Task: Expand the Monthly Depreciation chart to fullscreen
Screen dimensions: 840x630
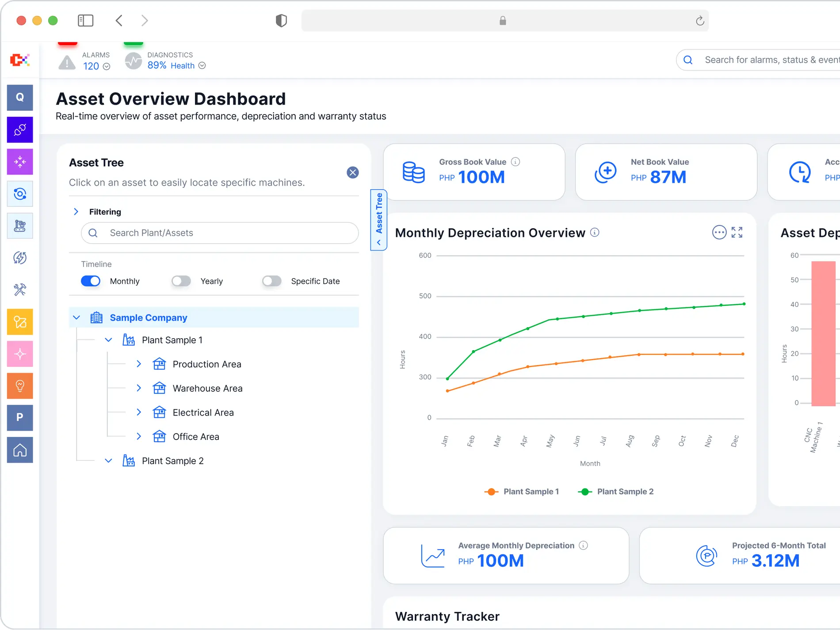Action: coord(737,232)
